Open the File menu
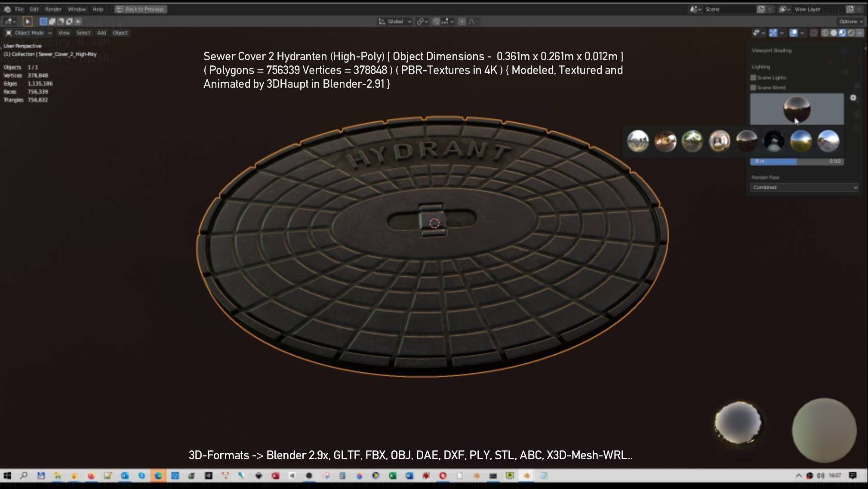 click(x=19, y=9)
